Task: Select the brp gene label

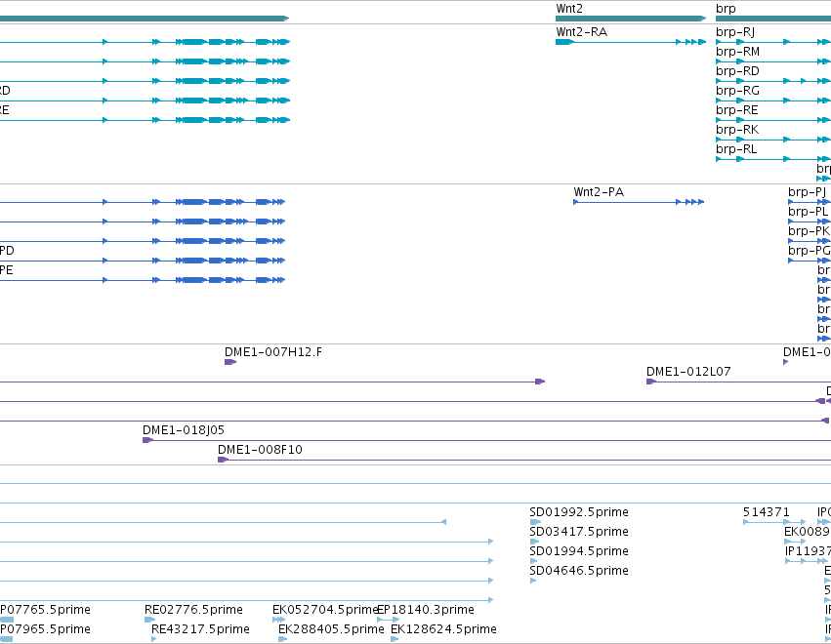Action: tap(726, 9)
